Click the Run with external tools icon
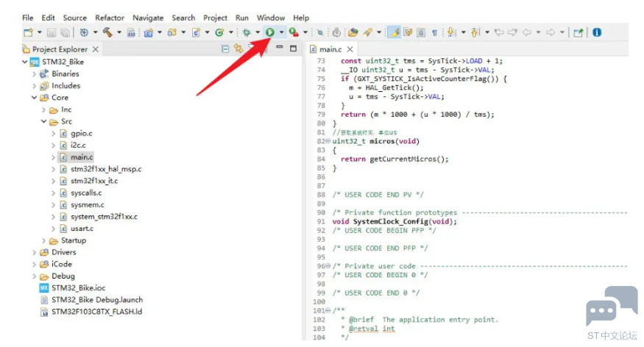 click(293, 32)
